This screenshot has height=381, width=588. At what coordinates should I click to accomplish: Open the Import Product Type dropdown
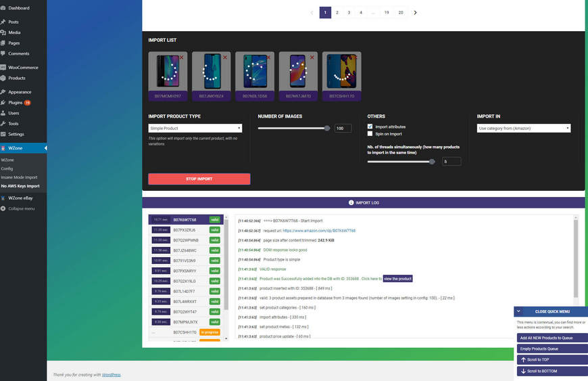pyautogui.click(x=195, y=128)
